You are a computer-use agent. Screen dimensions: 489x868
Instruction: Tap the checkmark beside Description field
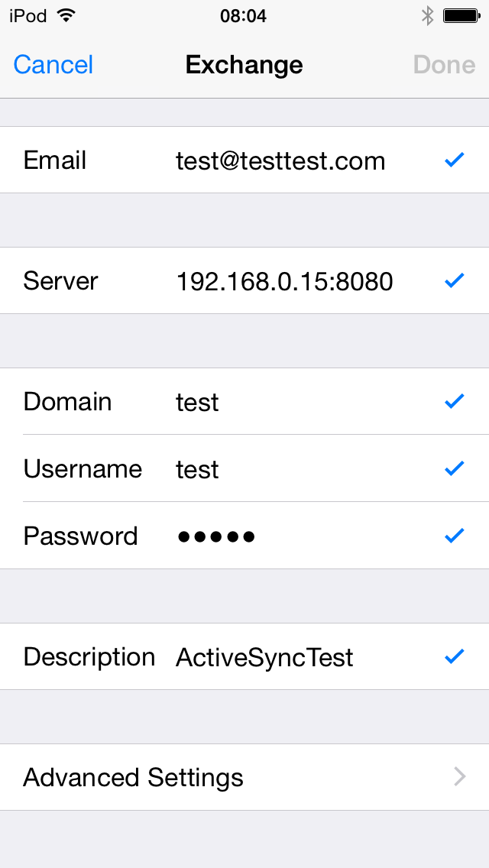(x=455, y=656)
